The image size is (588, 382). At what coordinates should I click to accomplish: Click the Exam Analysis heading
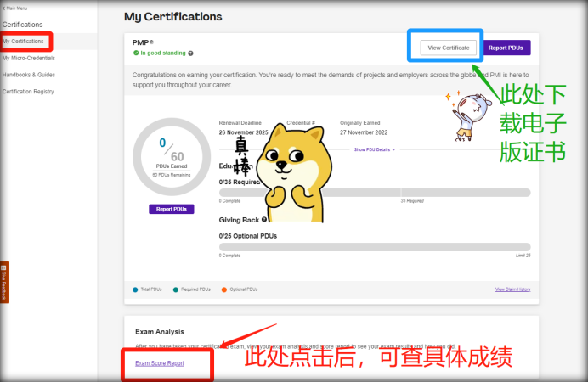[x=160, y=332]
